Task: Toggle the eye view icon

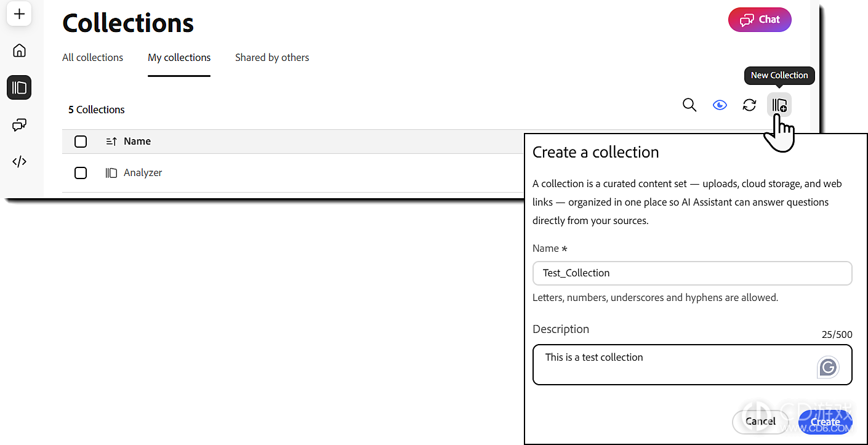Action: tap(720, 105)
